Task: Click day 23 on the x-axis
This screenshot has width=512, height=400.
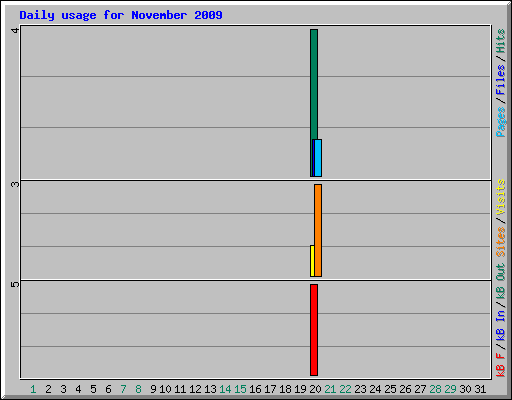Action: pyautogui.click(x=360, y=389)
